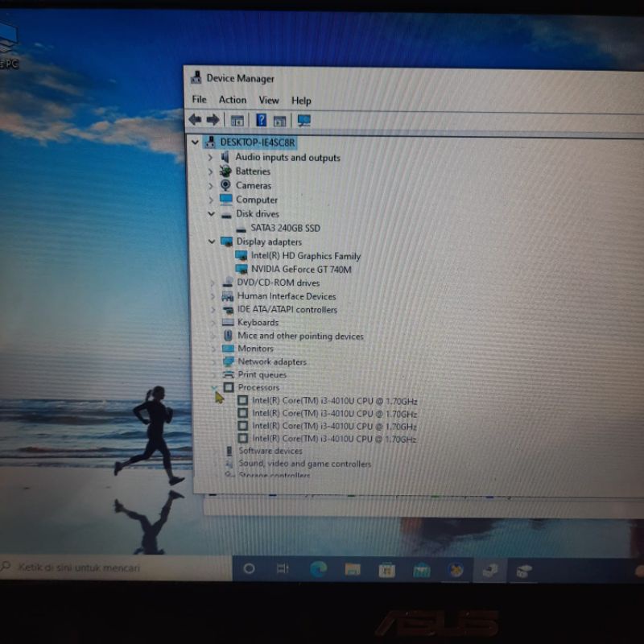This screenshot has height=644, width=644.
Task: Select the Intel(R) HD Graphics Family entry
Action: (x=305, y=256)
